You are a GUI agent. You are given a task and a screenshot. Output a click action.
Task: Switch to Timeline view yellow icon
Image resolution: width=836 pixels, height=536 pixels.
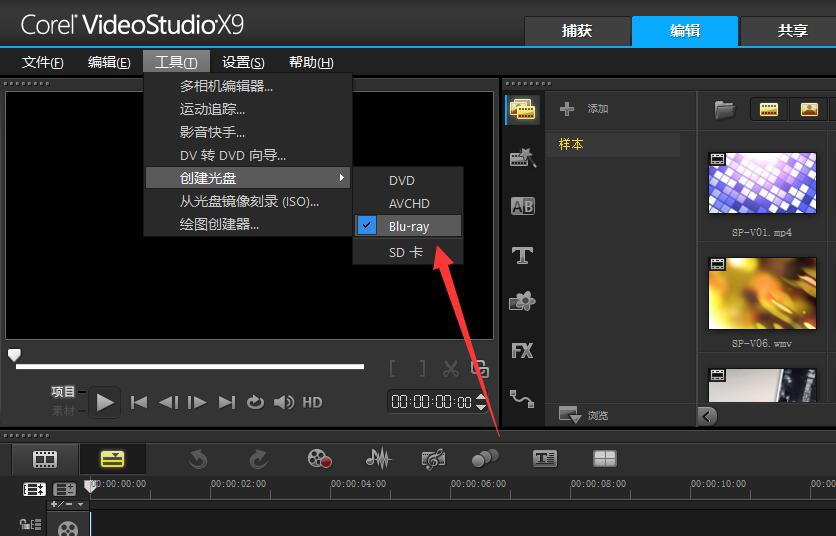pos(112,459)
